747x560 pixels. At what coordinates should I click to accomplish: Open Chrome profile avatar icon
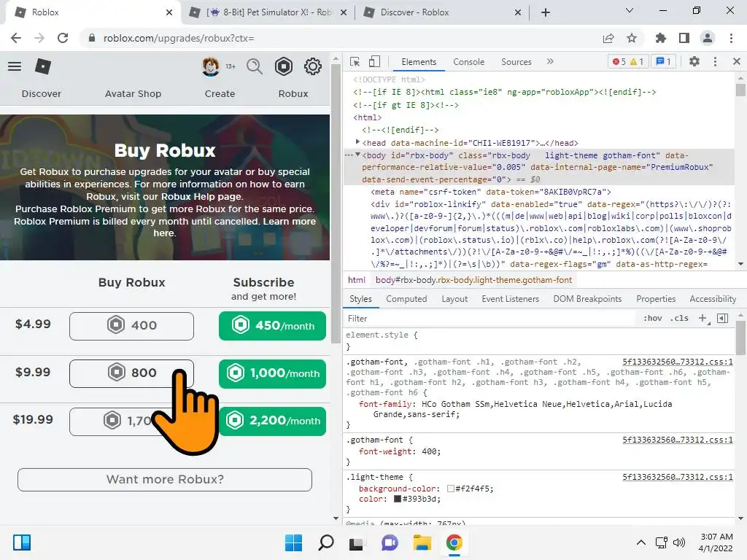pyautogui.click(x=708, y=38)
